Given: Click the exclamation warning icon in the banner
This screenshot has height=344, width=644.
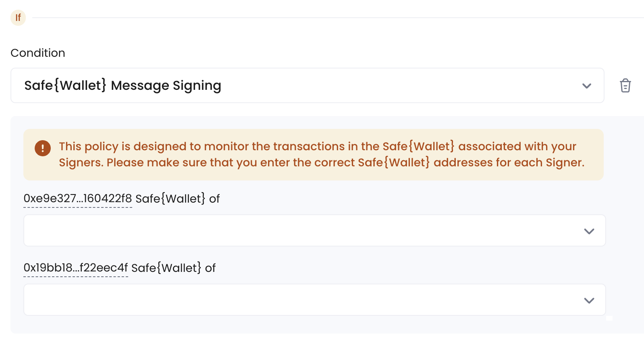Looking at the screenshot, I should pyautogui.click(x=43, y=148).
